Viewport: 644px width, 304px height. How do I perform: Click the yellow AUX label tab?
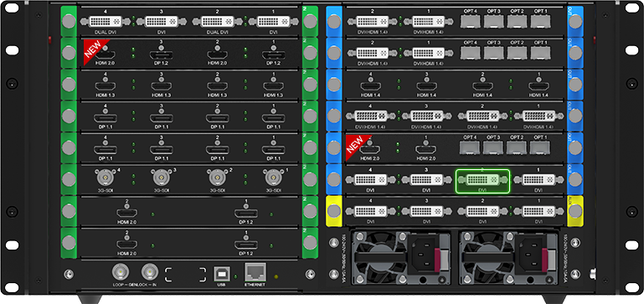click(575, 211)
